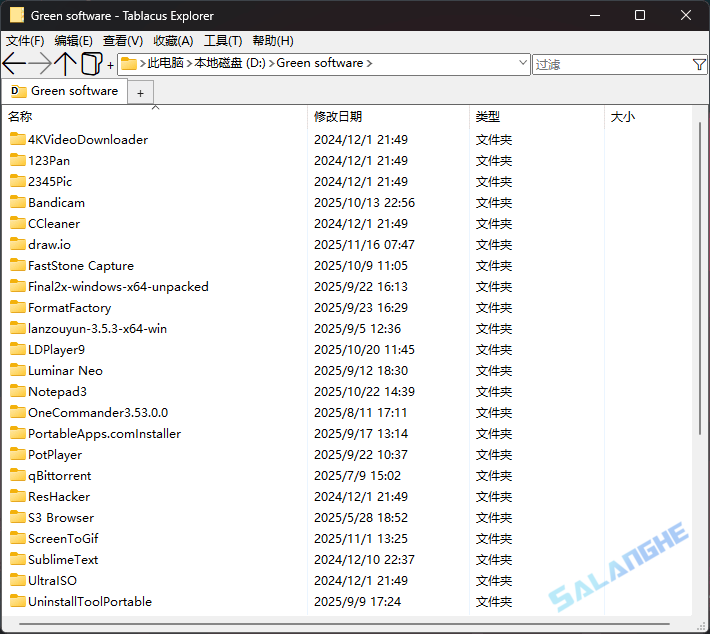The height and width of the screenshot is (634, 710).
Task: Click the ResHacker folder icon
Action: coord(18,495)
